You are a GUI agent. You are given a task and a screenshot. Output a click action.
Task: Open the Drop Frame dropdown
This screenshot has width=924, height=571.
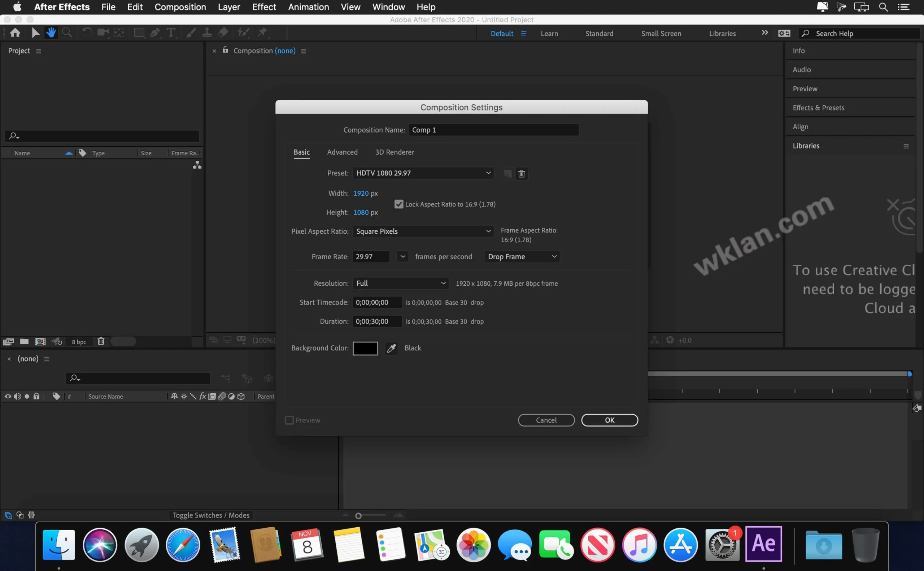pyautogui.click(x=522, y=257)
